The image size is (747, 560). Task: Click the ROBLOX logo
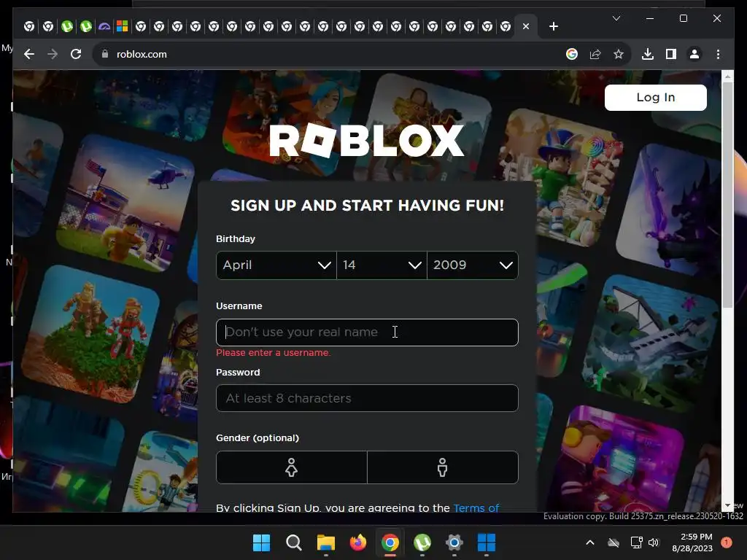pos(367,141)
